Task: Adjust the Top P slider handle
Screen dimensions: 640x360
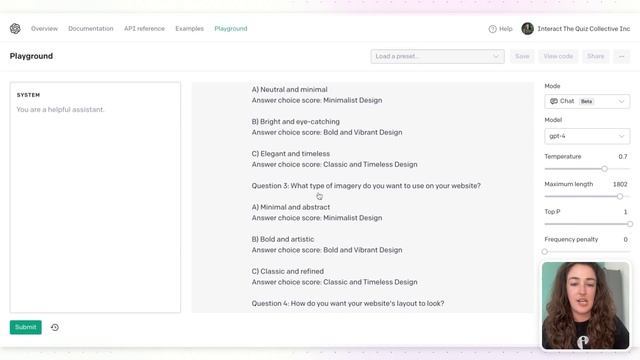Action: click(x=630, y=224)
